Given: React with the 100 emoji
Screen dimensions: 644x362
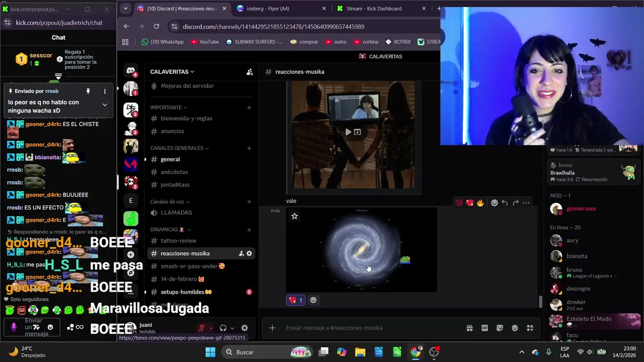Looking at the screenshot, I should tap(459, 203).
